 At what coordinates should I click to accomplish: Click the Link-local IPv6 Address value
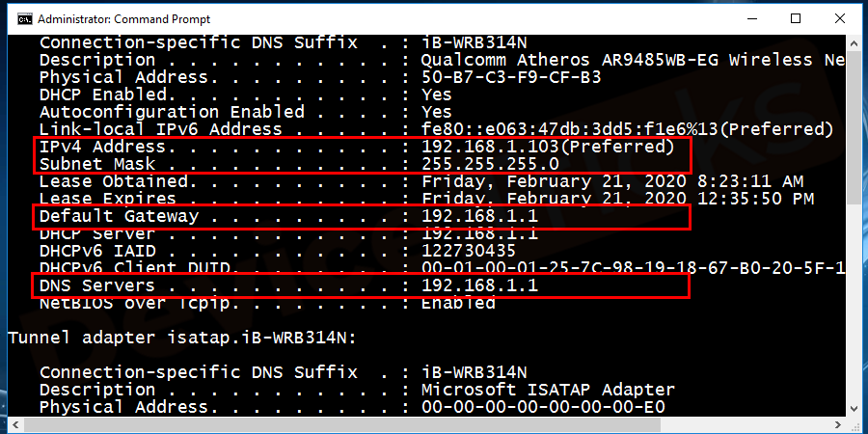(627, 129)
